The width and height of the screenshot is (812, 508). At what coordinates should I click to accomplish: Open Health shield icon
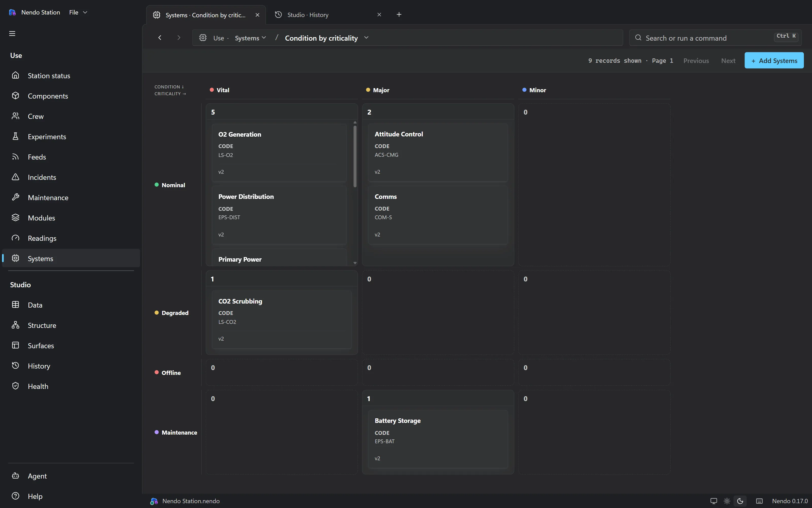tap(15, 386)
